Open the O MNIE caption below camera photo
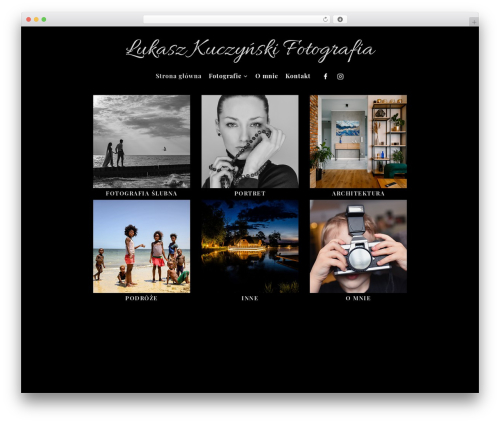This screenshot has height=423, width=500. click(358, 298)
